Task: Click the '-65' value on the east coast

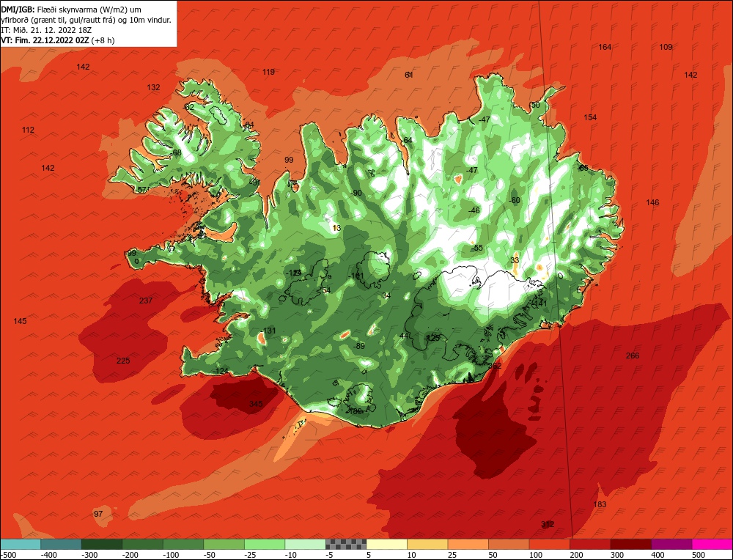Action: pyautogui.click(x=583, y=168)
